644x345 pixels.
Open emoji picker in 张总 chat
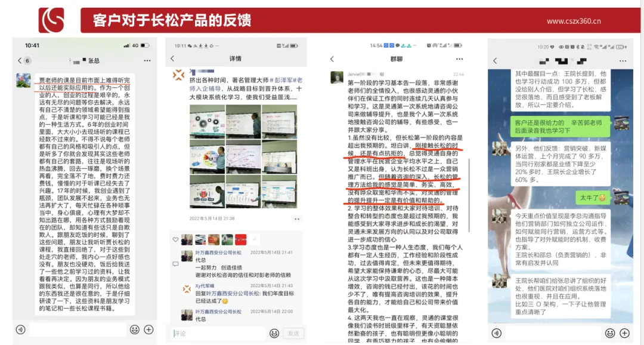tap(134, 329)
